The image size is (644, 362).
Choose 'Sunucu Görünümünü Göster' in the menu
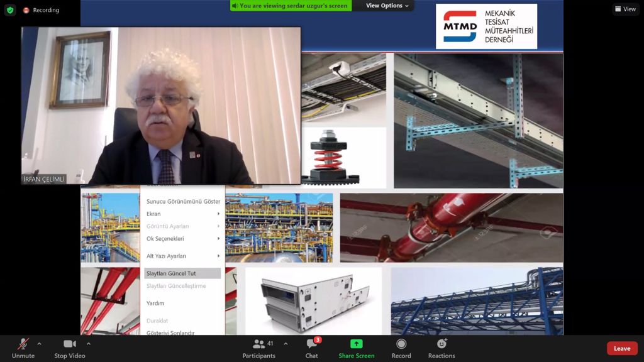click(182, 202)
